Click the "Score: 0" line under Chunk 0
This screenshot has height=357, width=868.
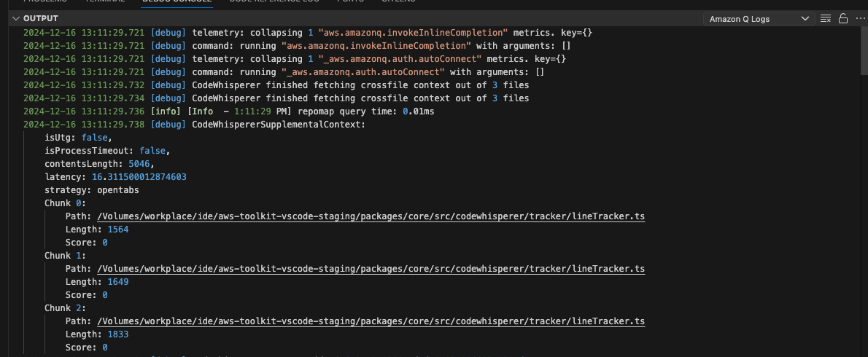[86, 243]
